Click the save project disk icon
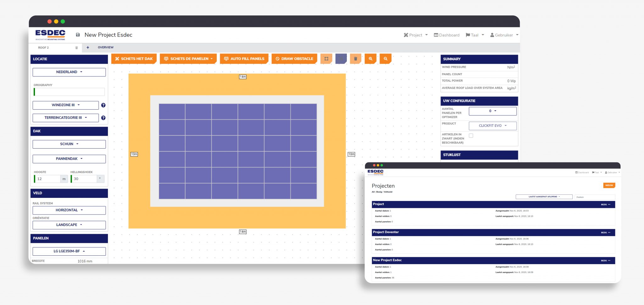Screen dimensions: 644x305 click(77, 35)
